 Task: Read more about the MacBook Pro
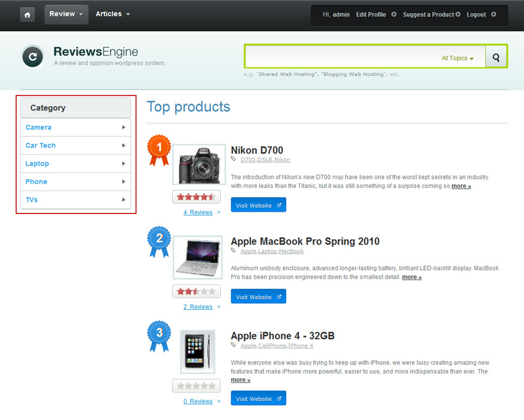[x=412, y=277]
